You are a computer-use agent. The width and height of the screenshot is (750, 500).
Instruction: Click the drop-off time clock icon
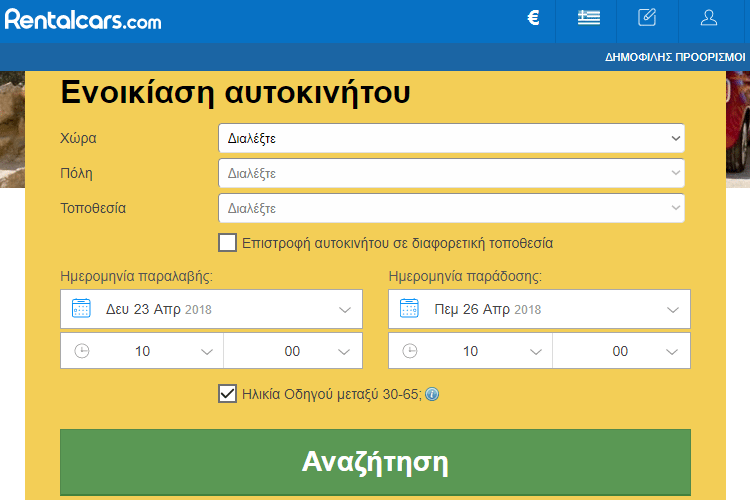[410, 351]
